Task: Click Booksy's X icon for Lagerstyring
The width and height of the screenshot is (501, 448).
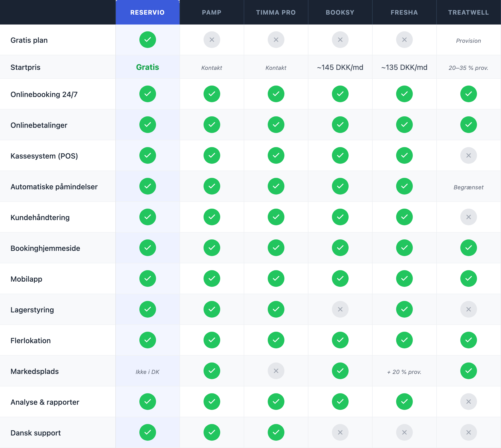Action: (340, 309)
